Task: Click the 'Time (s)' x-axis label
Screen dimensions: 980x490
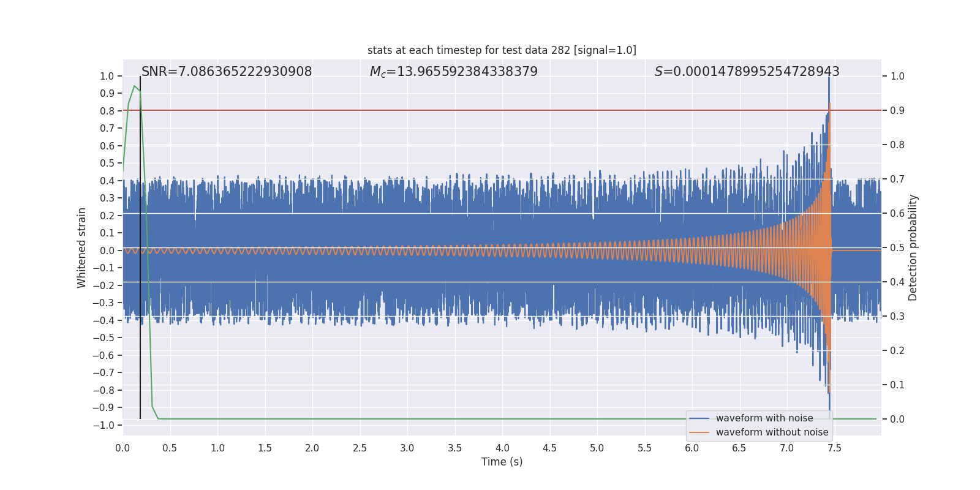Action: tap(502, 462)
